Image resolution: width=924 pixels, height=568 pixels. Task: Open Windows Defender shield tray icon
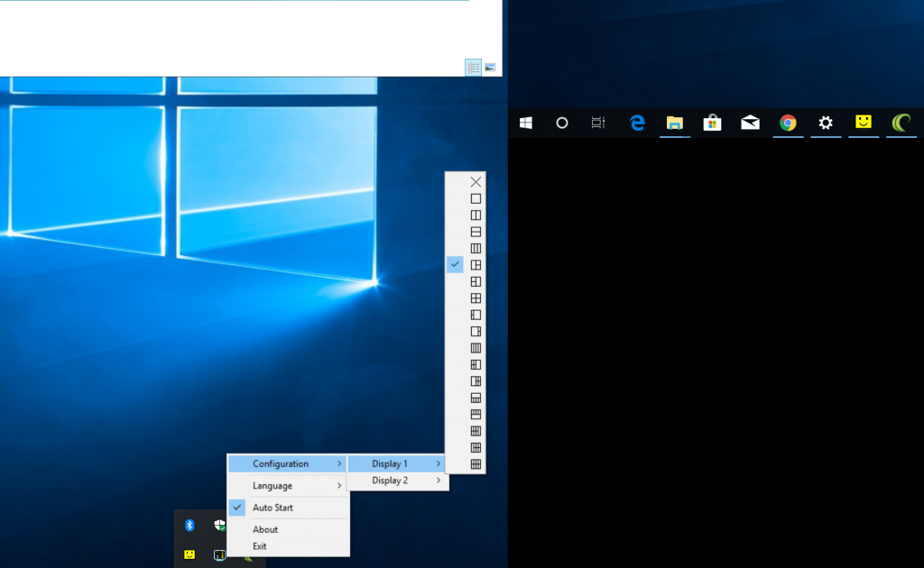(x=219, y=525)
